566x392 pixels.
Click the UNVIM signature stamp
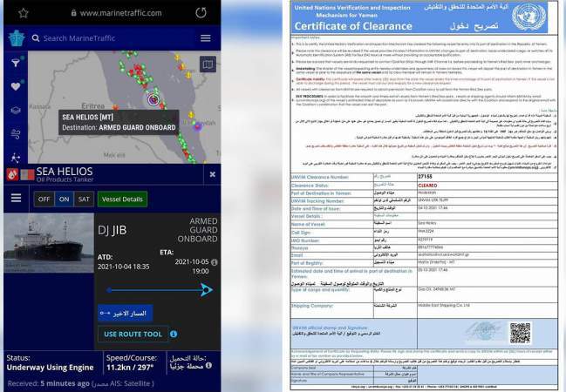point(485,332)
